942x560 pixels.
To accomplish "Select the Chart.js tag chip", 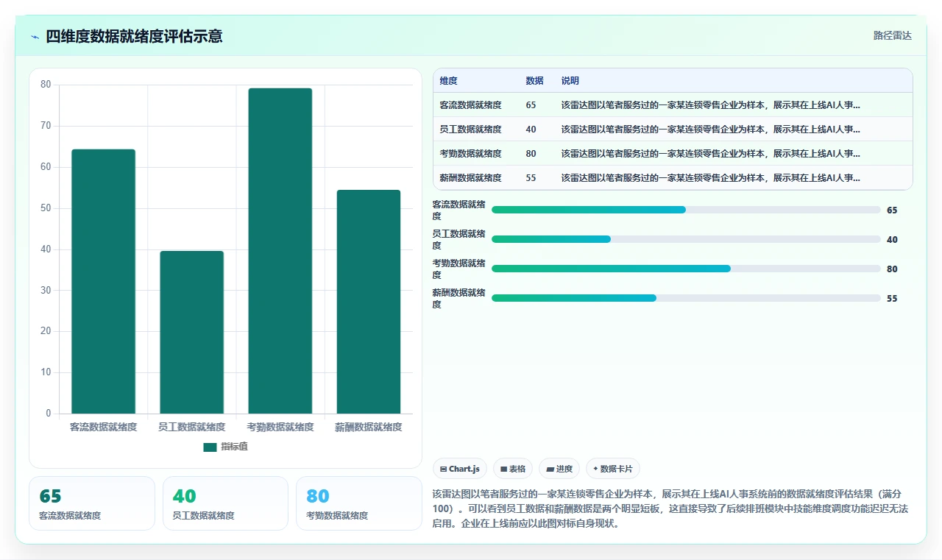I will pyautogui.click(x=460, y=469).
